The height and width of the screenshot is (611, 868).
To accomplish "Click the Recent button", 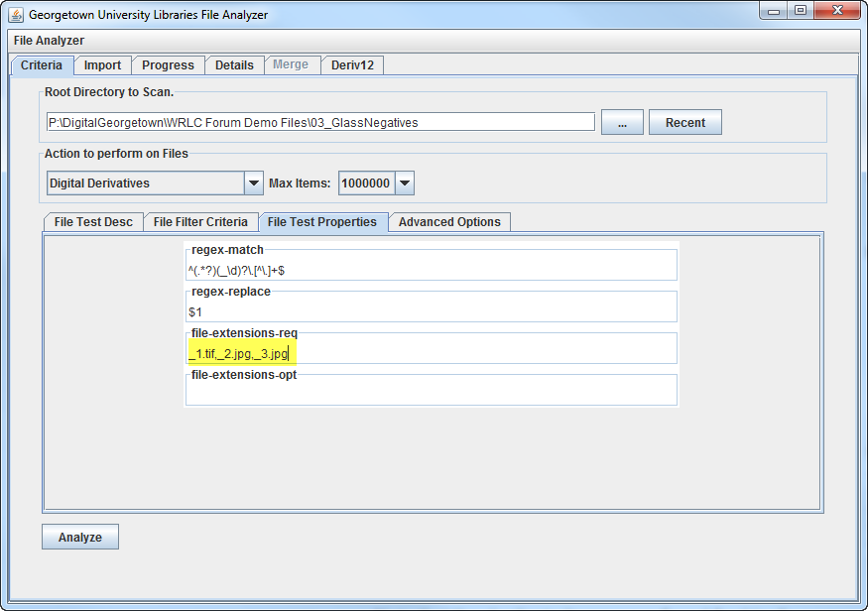I will (684, 123).
